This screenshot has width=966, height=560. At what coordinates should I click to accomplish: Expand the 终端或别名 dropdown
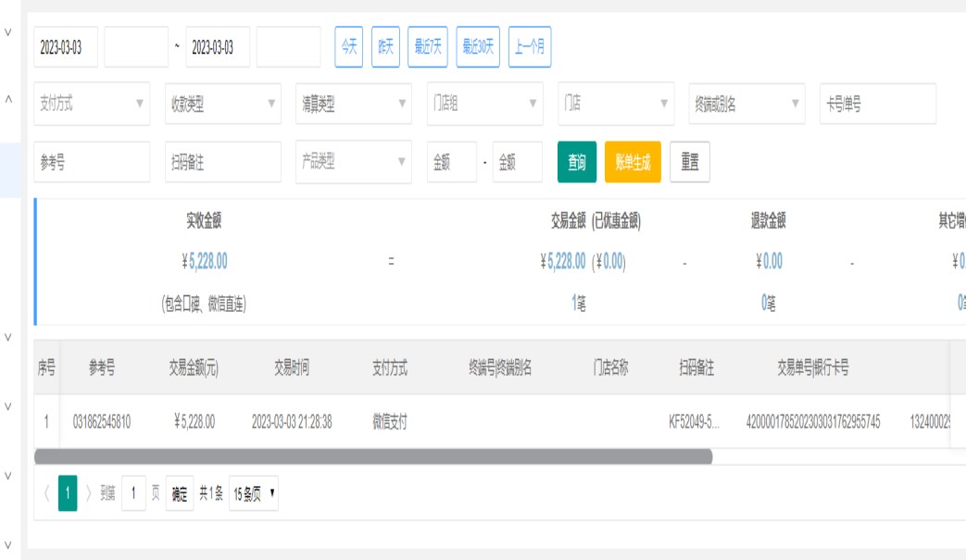746,105
